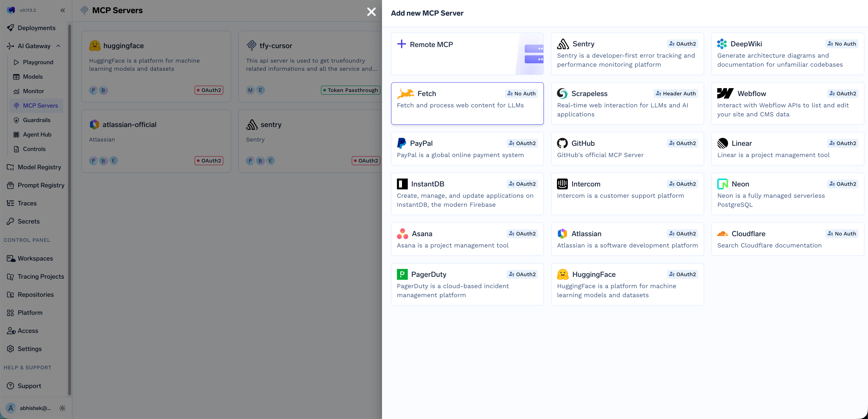The width and height of the screenshot is (868, 419).
Task: Select the Sentry server logo
Action: click(x=563, y=44)
